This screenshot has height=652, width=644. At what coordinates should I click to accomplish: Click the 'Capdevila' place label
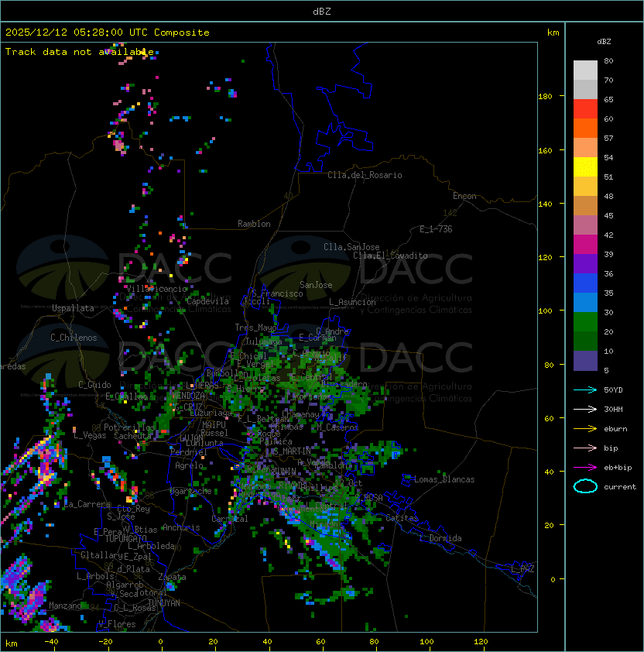[208, 301]
